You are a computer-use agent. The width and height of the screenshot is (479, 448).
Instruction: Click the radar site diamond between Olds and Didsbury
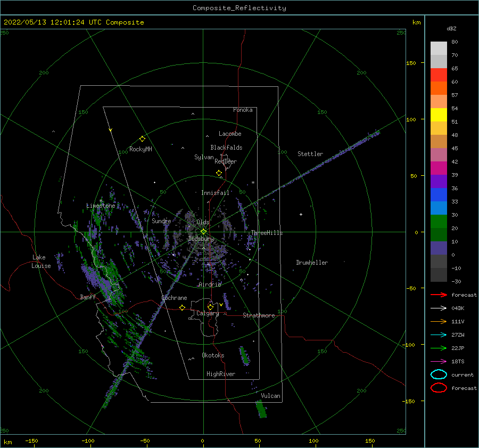click(203, 232)
